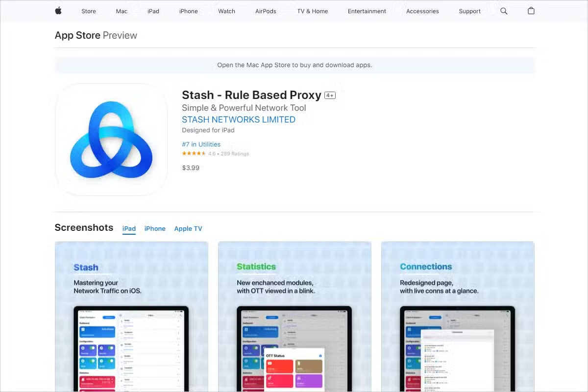Click the star rating display
This screenshot has height=392, width=588.
pos(194,153)
